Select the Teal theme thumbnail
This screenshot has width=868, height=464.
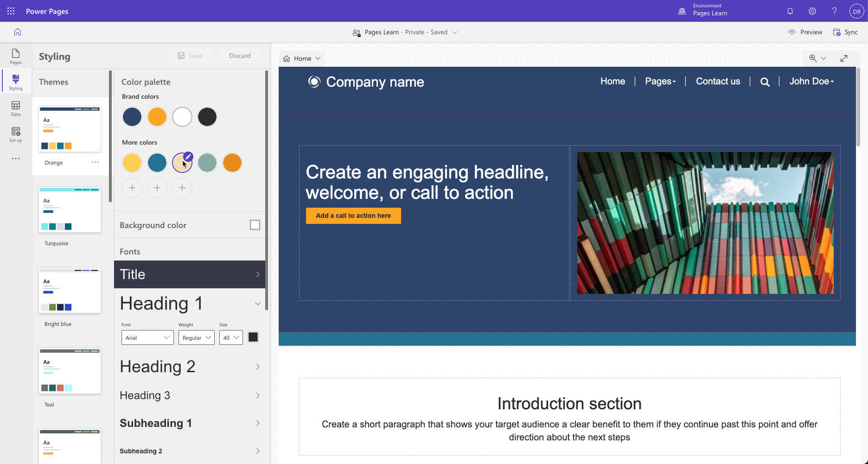(x=70, y=371)
